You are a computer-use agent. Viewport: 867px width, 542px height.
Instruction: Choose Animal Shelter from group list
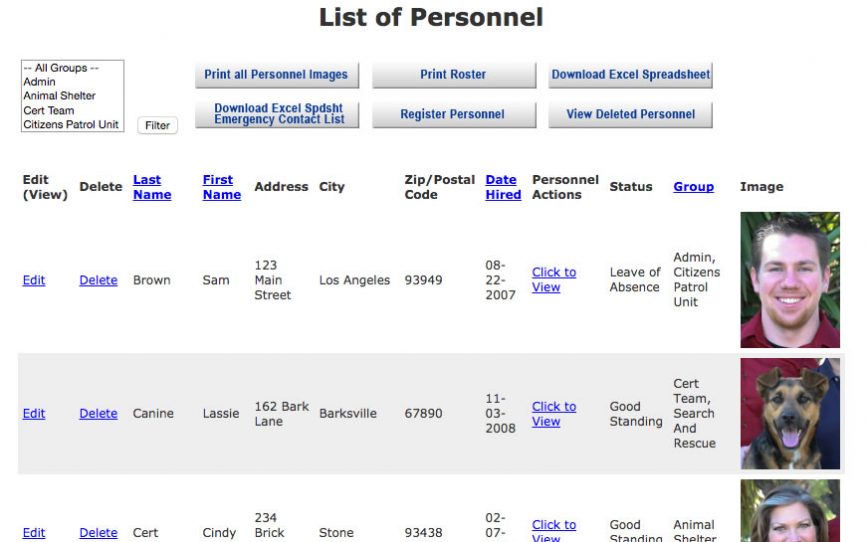(x=59, y=96)
